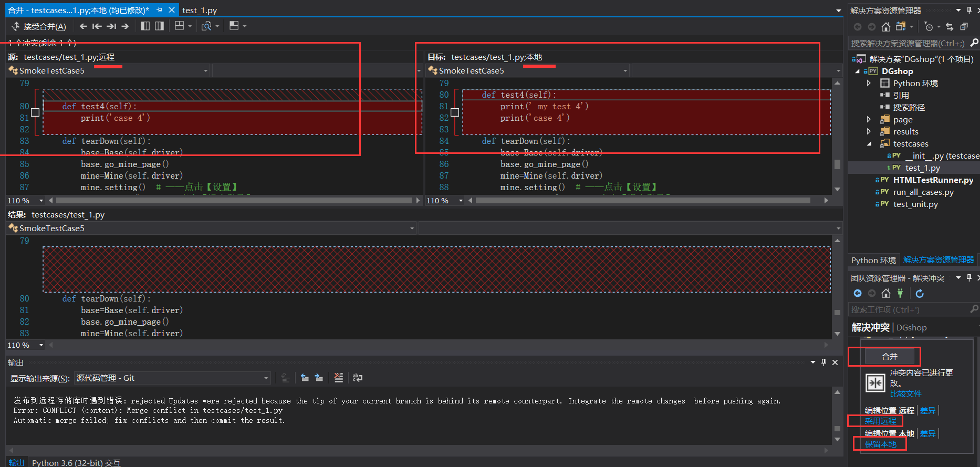The width and height of the screenshot is (980, 467).
Task: Click target pane vertical scrollbar thumb
Action: [x=838, y=165]
